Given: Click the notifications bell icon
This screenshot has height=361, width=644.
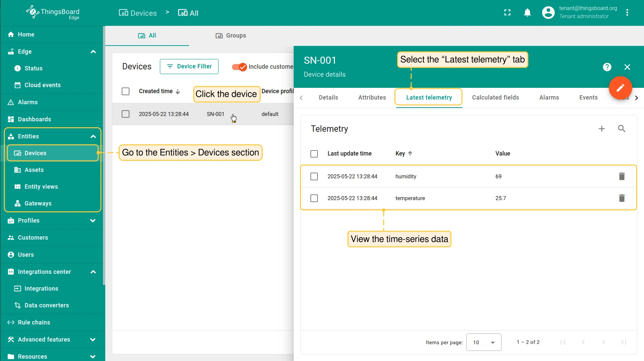Looking at the screenshot, I should point(527,13).
